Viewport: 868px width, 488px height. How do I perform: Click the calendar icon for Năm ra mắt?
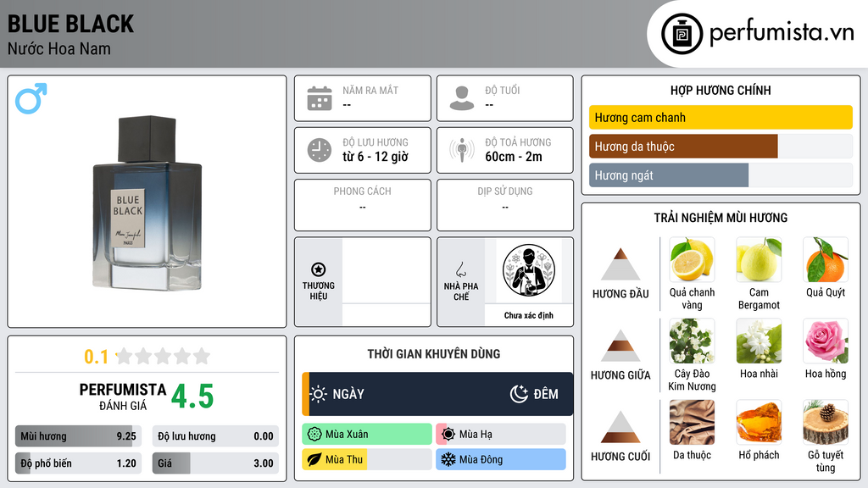tap(320, 98)
